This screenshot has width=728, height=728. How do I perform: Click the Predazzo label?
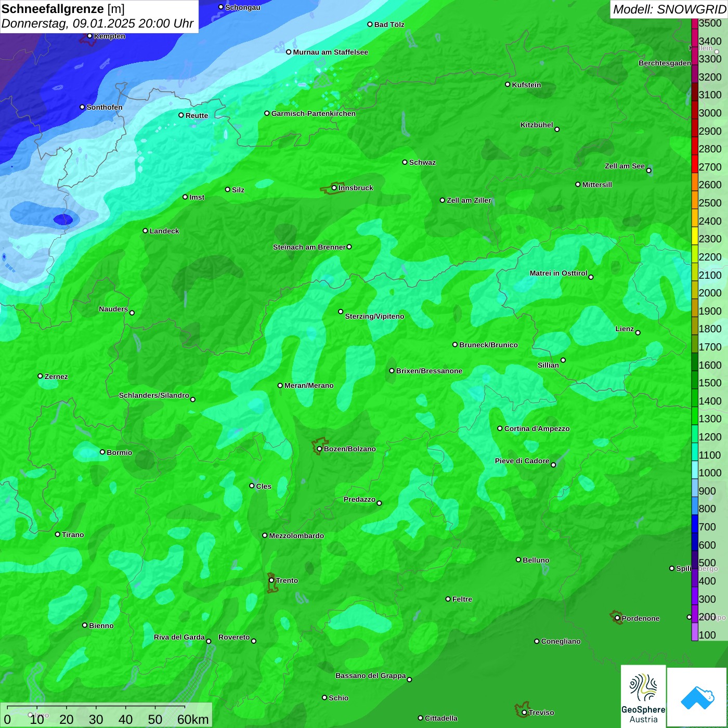coord(359,499)
